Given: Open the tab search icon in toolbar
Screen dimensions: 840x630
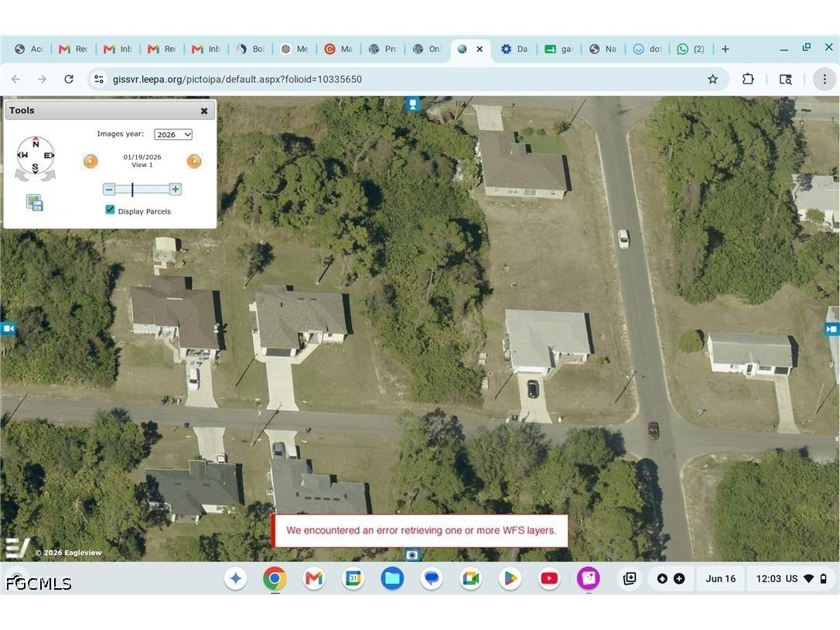Looking at the screenshot, I should pos(785,80).
